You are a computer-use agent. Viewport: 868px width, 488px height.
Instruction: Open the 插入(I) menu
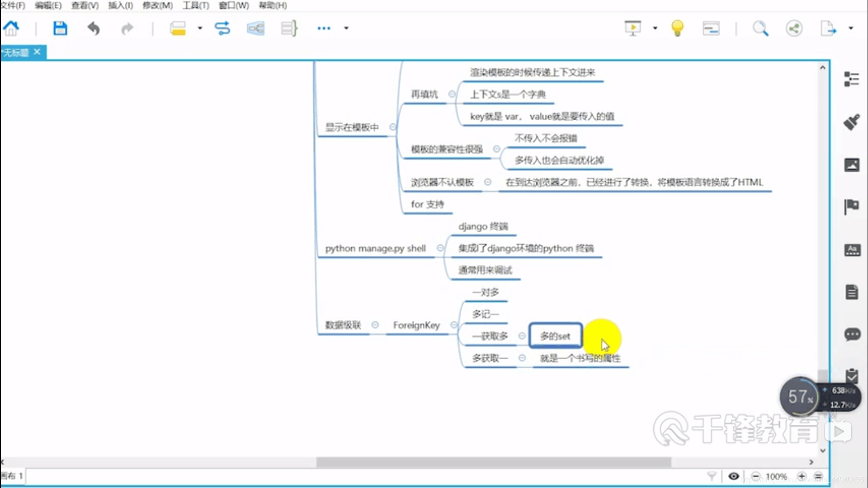point(120,5)
